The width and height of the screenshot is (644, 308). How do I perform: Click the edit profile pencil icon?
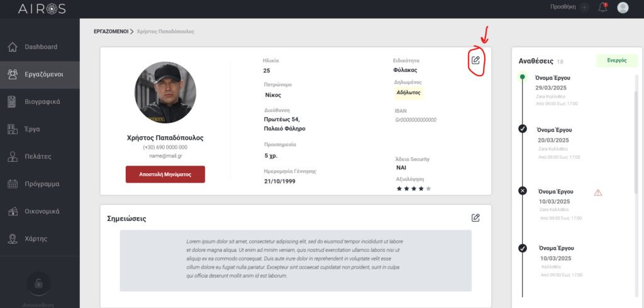click(476, 60)
